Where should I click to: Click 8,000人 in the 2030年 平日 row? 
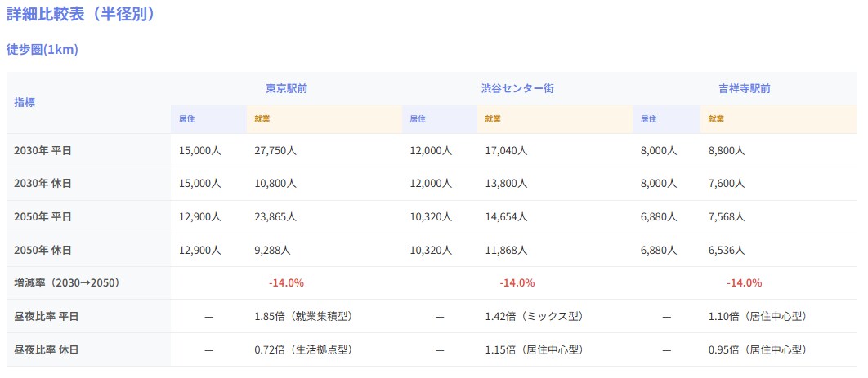click(659, 150)
